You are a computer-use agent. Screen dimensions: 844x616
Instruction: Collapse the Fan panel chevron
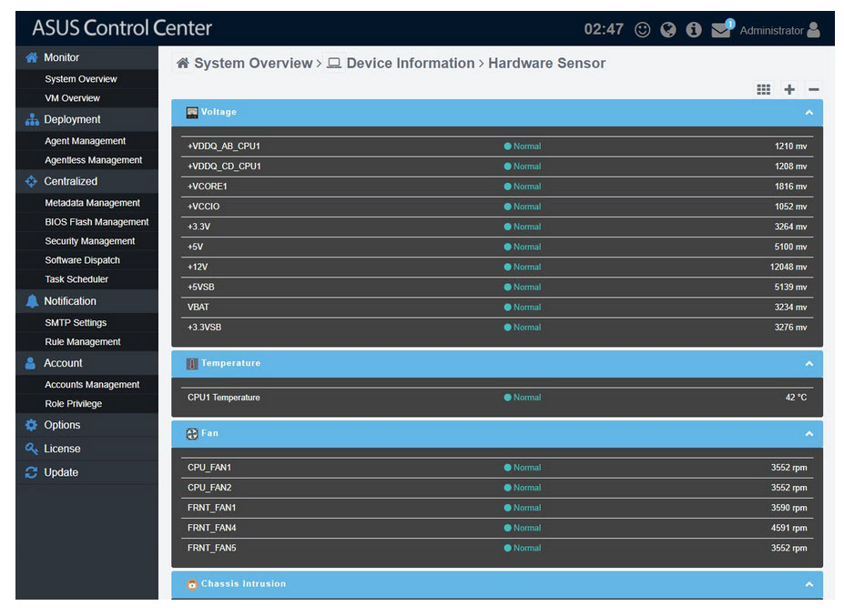(808, 434)
